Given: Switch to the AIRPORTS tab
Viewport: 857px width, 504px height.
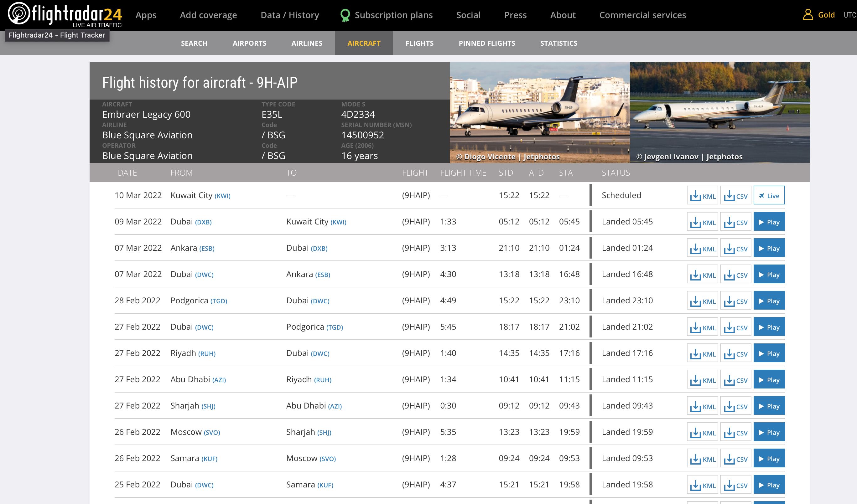Looking at the screenshot, I should (249, 43).
